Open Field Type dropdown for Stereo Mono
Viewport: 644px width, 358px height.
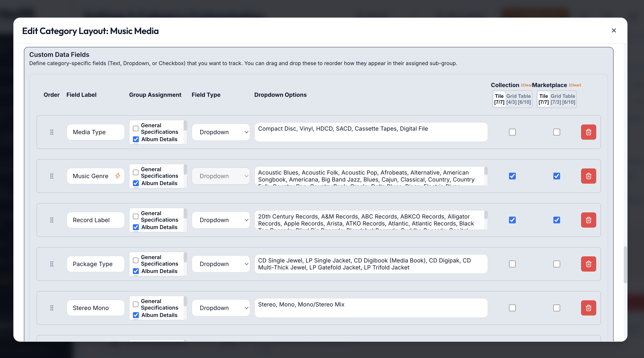click(x=221, y=308)
